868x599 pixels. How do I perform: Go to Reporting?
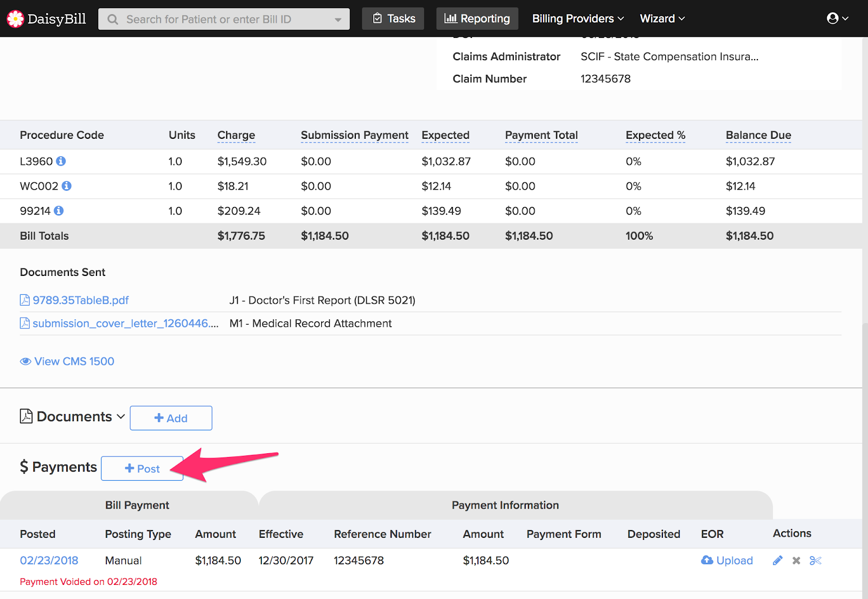[x=477, y=18]
